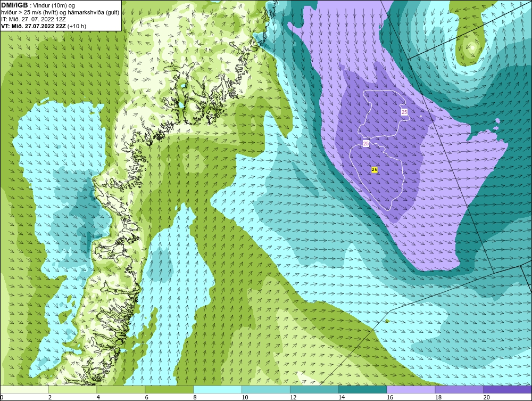Click the 6–8 m/s olive green swatch
The height and width of the screenshot is (401, 532).
[169, 389]
